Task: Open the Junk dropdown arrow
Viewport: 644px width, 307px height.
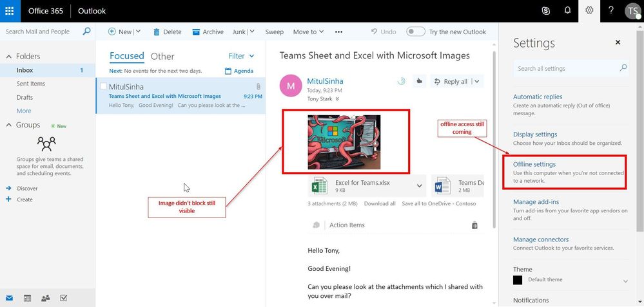Action: [x=252, y=32]
